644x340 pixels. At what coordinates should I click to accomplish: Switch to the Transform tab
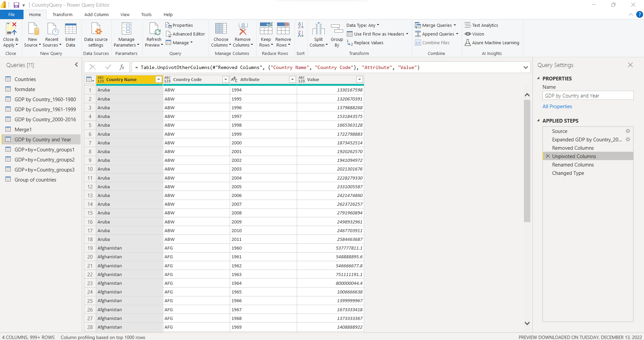point(62,14)
